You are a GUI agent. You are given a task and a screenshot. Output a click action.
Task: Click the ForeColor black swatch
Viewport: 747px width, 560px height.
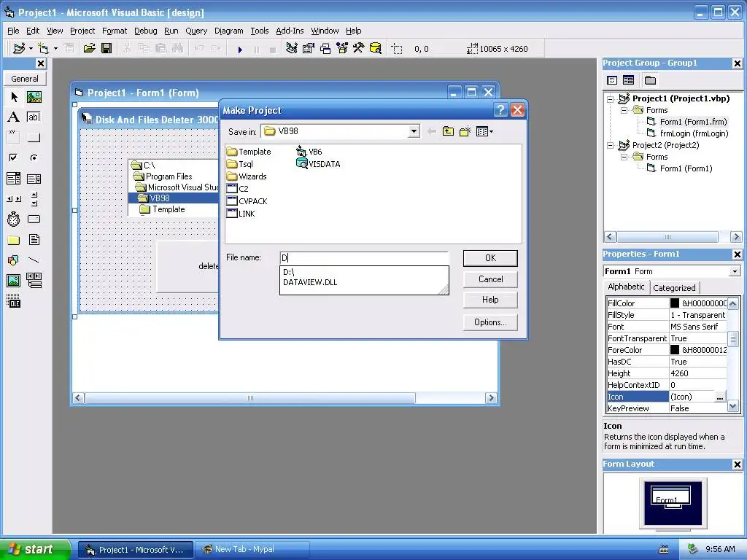point(675,349)
